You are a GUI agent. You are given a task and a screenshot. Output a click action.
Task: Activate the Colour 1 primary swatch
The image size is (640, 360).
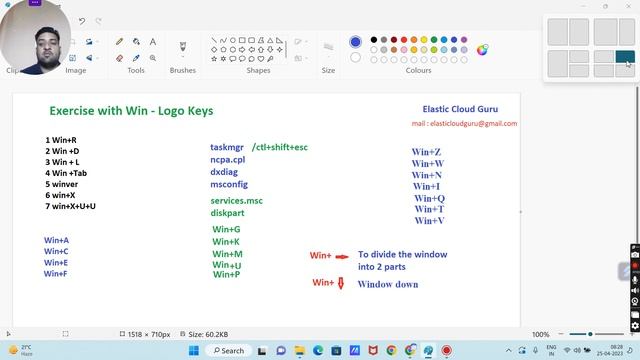356,42
